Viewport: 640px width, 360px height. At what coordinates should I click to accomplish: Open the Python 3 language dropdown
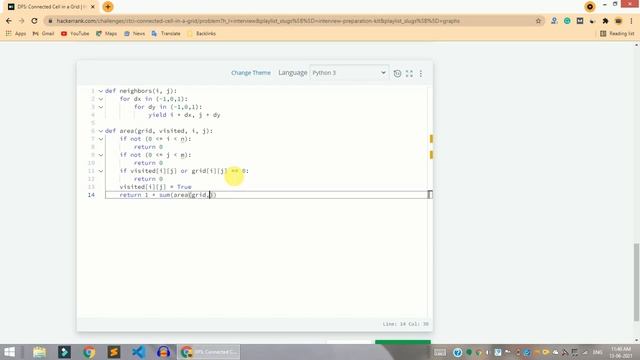349,73
